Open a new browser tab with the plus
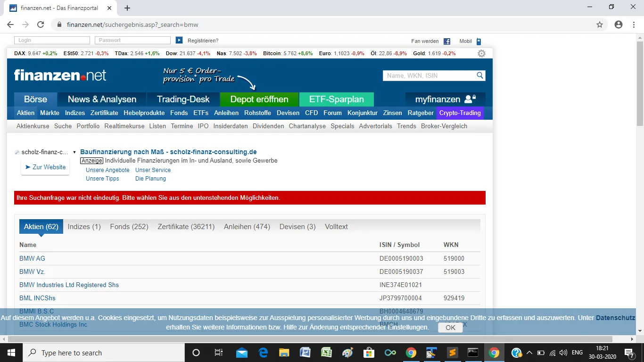Screen dimensions: 644x362 (x=127, y=8)
